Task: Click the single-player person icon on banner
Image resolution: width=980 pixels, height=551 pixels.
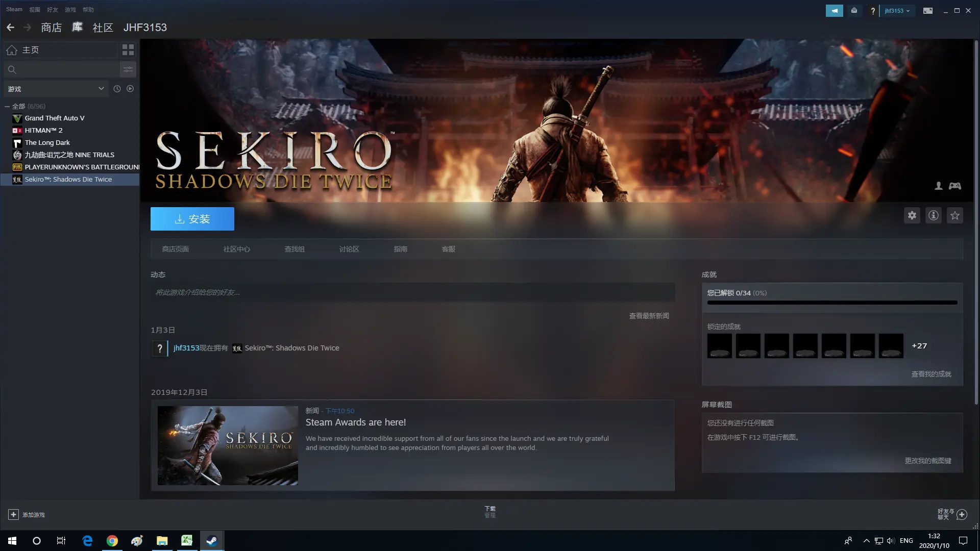Action: pos(939,186)
